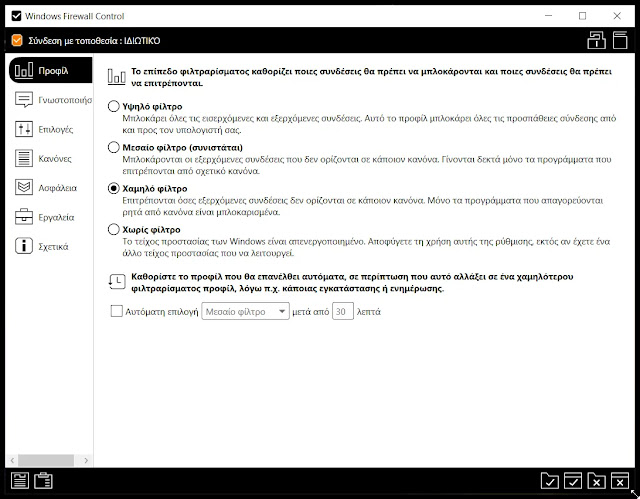Switch to the Γνωστοποιήσεις tab

point(51,100)
